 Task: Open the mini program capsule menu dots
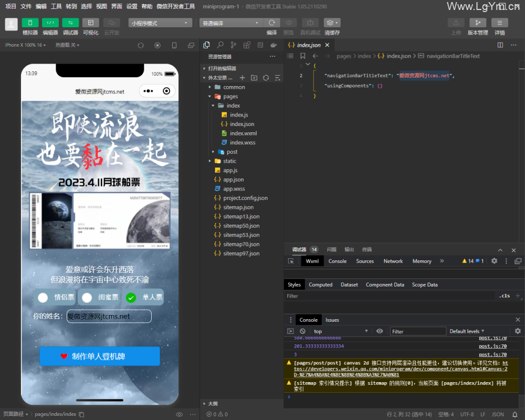pos(149,91)
